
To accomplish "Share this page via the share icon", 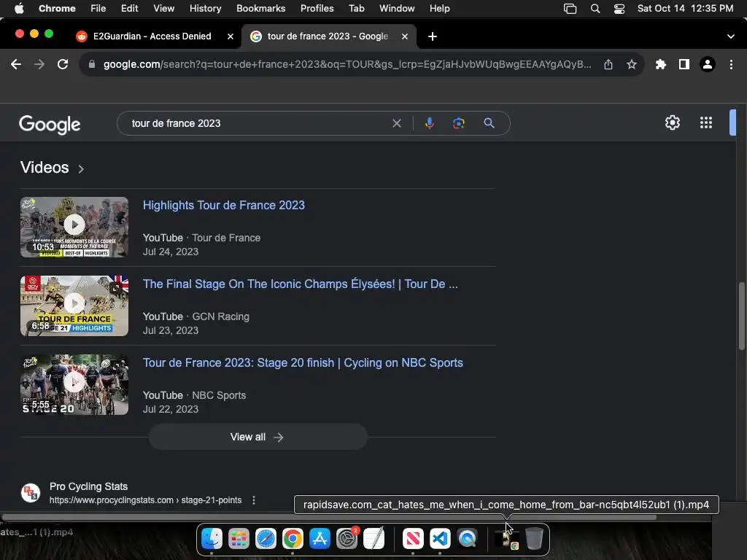I will (x=608, y=64).
